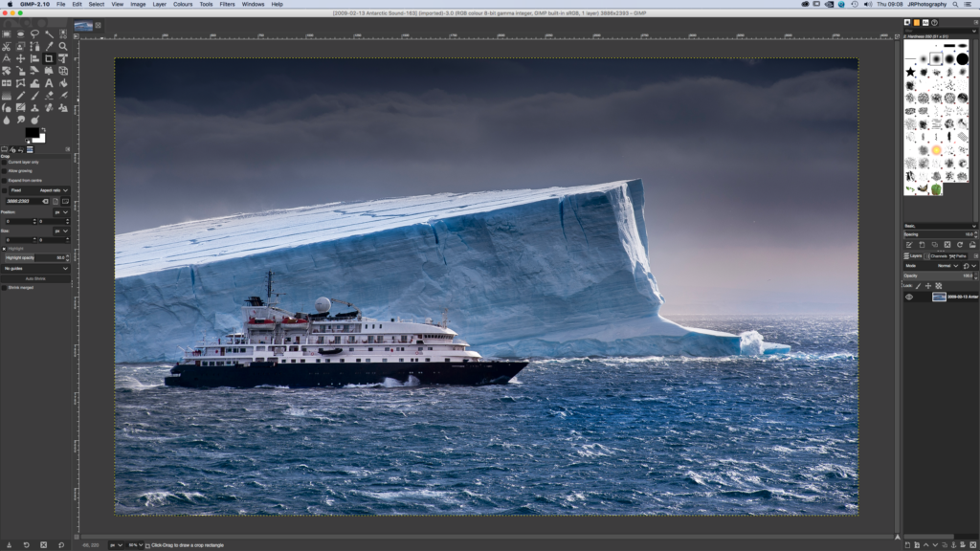The height and width of the screenshot is (551, 980).
Task: Click the new layer icon below Layers panel
Action: click(x=907, y=544)
